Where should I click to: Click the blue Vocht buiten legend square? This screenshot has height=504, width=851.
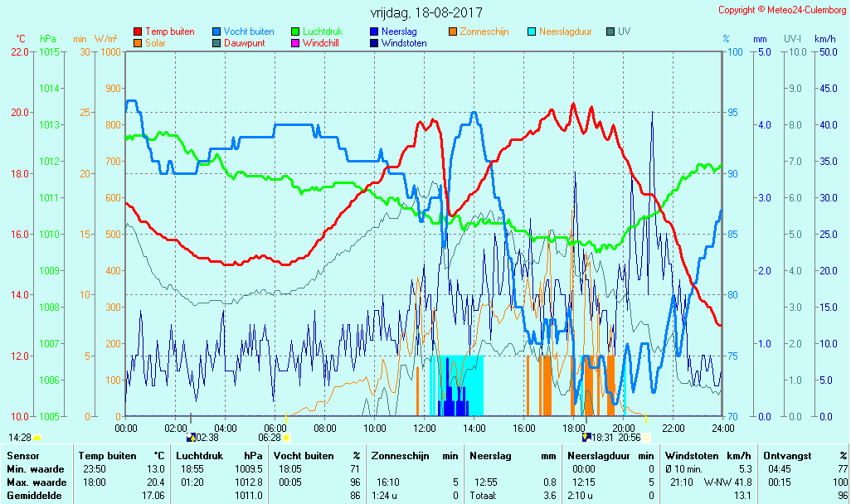tap(216, 31)
